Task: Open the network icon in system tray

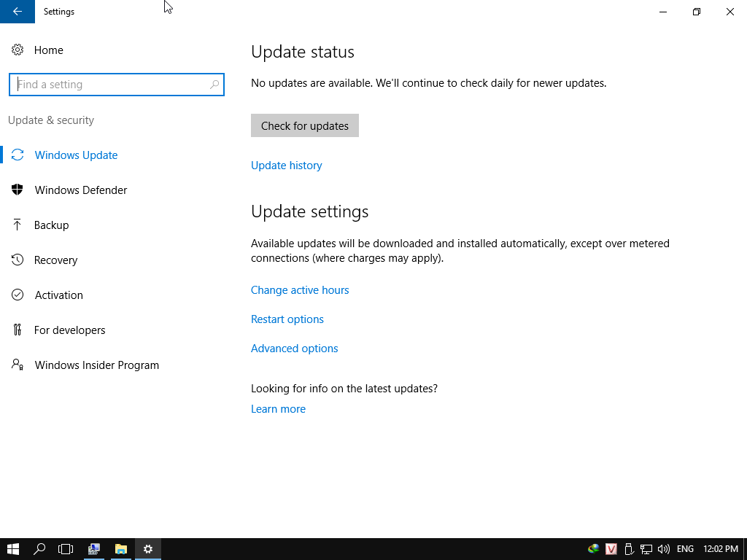Action: tap(646, 549)
